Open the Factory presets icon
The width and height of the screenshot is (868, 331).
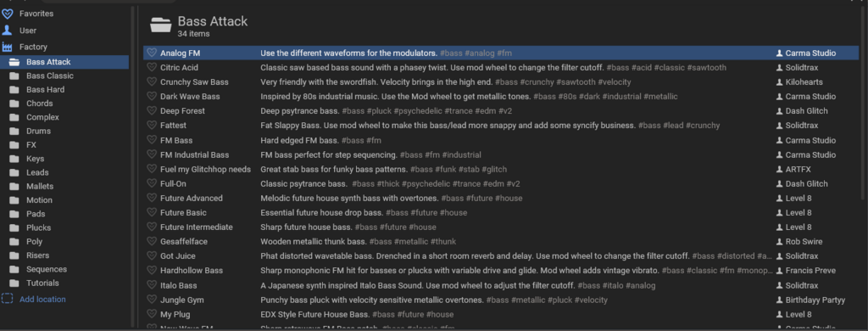point(7,48)
